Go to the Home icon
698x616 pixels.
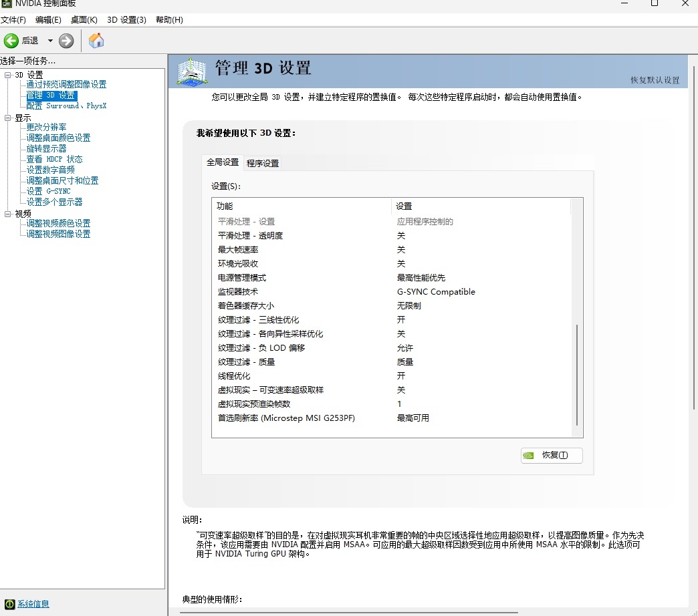(x=96, y=41)
